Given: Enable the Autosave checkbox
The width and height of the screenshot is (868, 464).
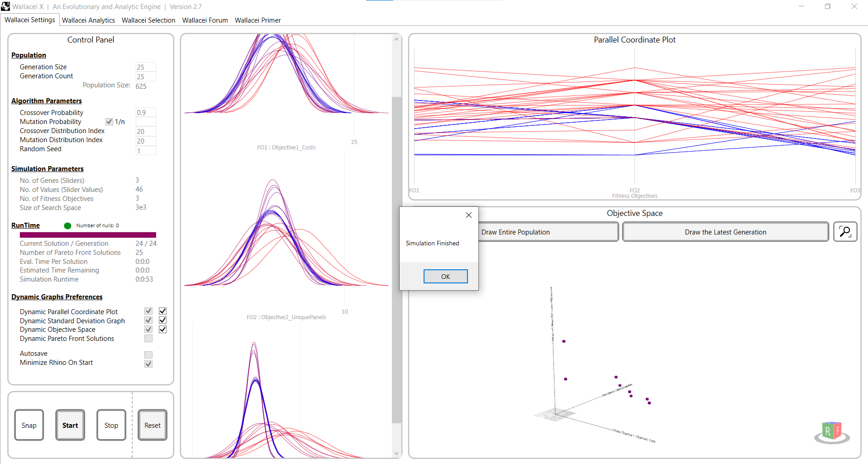Looking at the screenshot, I should click(x=148, y=354).
